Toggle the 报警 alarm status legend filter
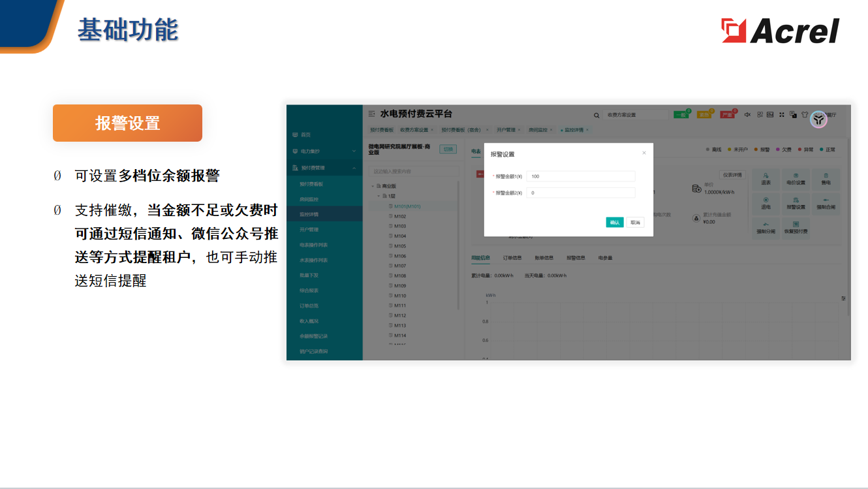This screenshot has width=868, height=489. click(764, 150)
